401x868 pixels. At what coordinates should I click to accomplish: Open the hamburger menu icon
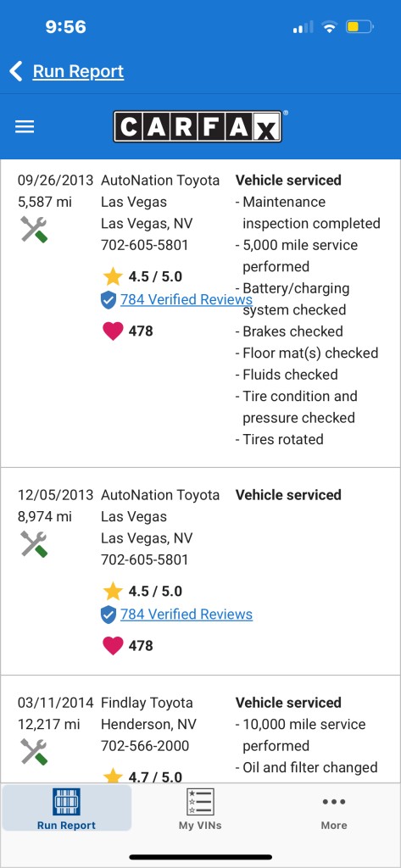point(25,127)
